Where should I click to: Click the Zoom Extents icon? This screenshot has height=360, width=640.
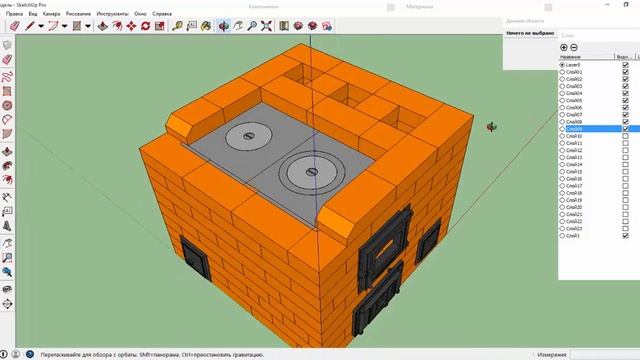point(267,26)
